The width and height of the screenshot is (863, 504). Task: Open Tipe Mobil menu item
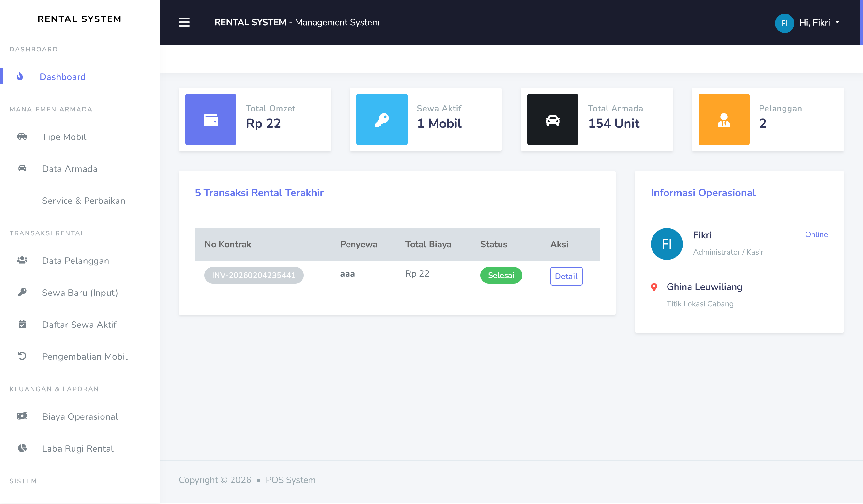click(64, 137)
